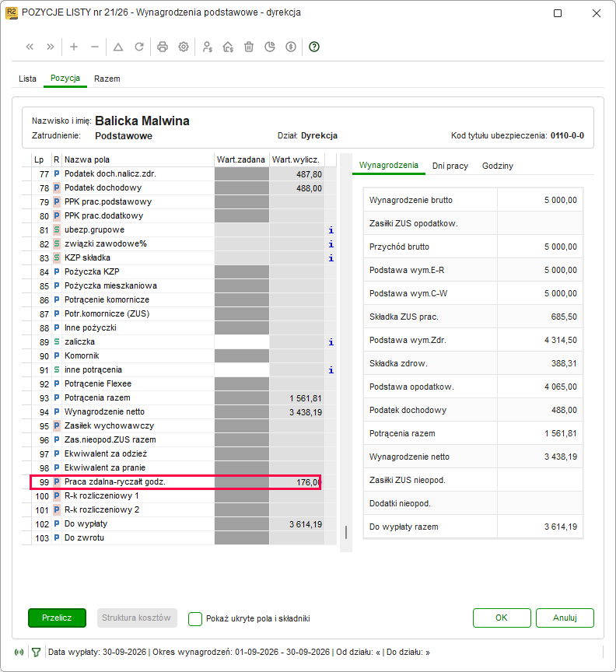The width and height of the screenshot is (616, 672).
Task: Switch to the Dni pracy tab
Action: coord(450,166)
